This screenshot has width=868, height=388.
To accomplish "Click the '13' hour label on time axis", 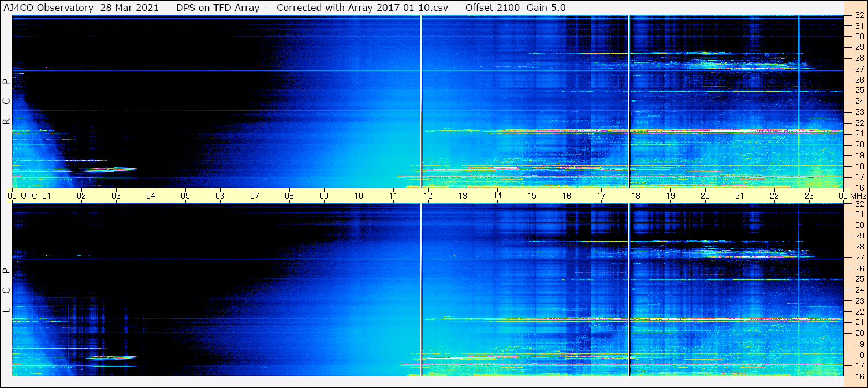I will [463, 196].
